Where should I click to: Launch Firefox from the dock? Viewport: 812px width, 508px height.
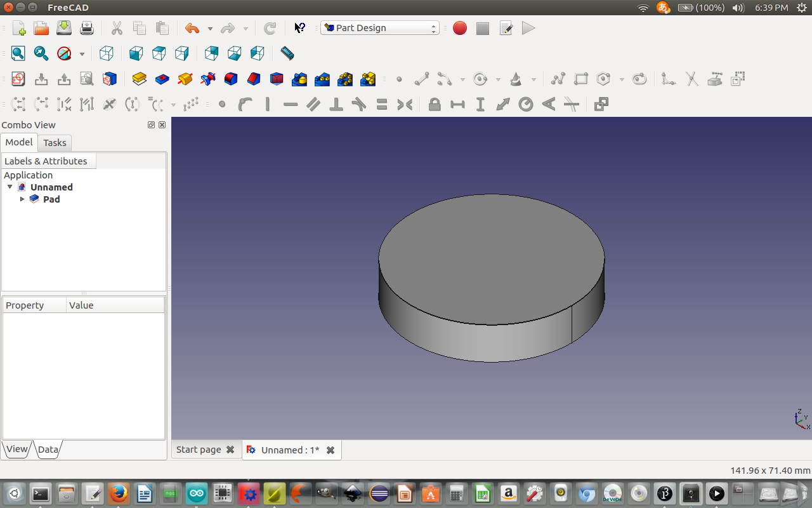point(118,493)
